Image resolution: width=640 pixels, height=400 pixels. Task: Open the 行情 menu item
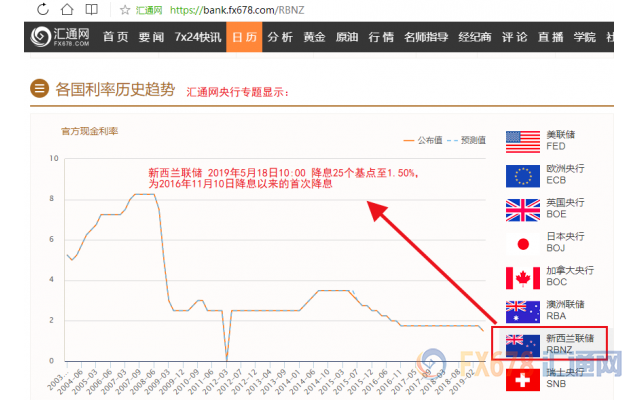(381, 37)
